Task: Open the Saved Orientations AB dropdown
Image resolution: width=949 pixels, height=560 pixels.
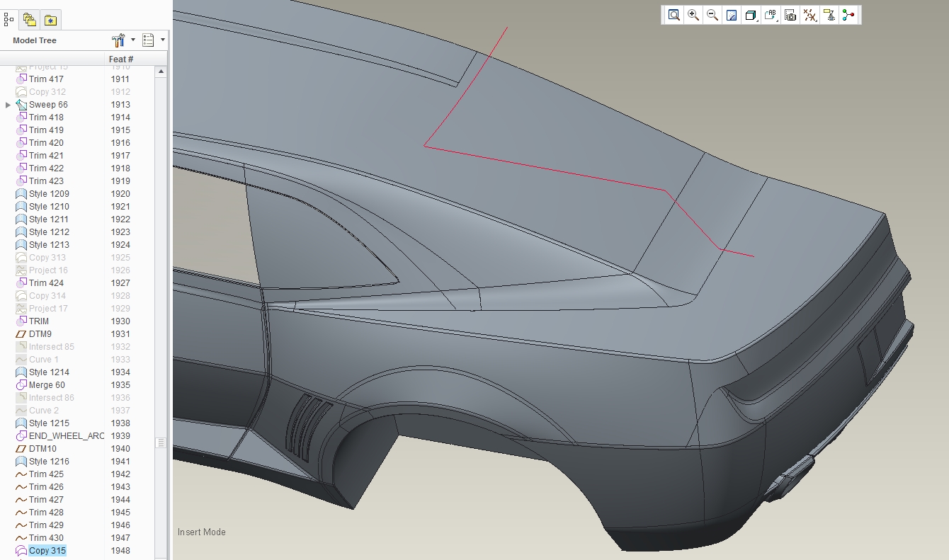Action: click(x=771, y=15)
